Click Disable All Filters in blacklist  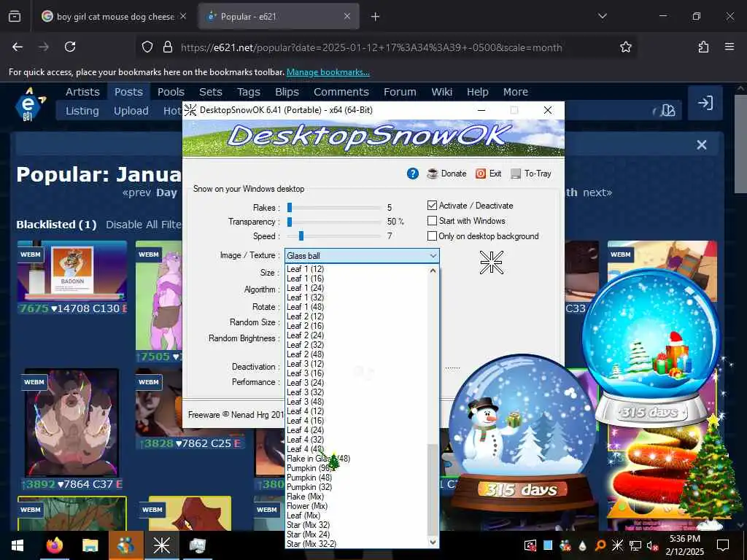pyautogui.click(x=144, y=225)
